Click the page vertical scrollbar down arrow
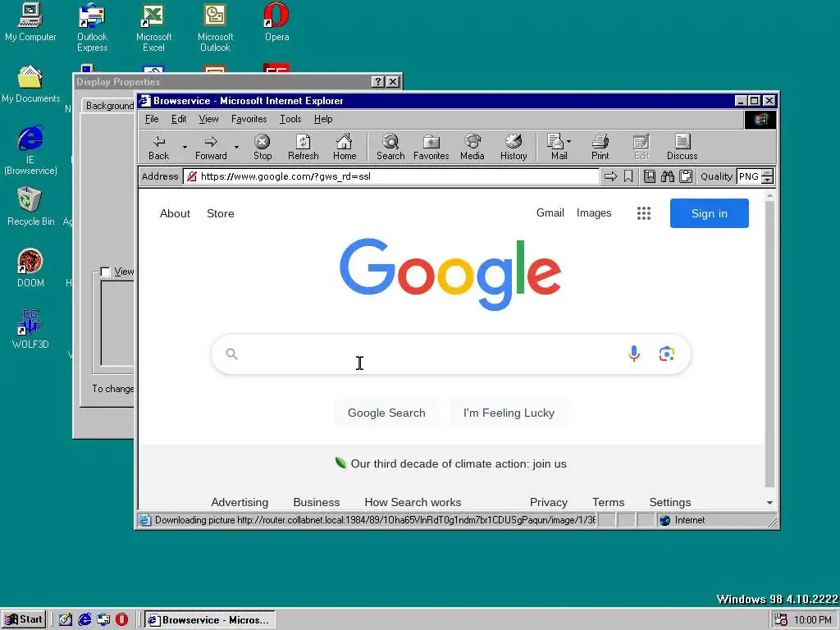 769,503
